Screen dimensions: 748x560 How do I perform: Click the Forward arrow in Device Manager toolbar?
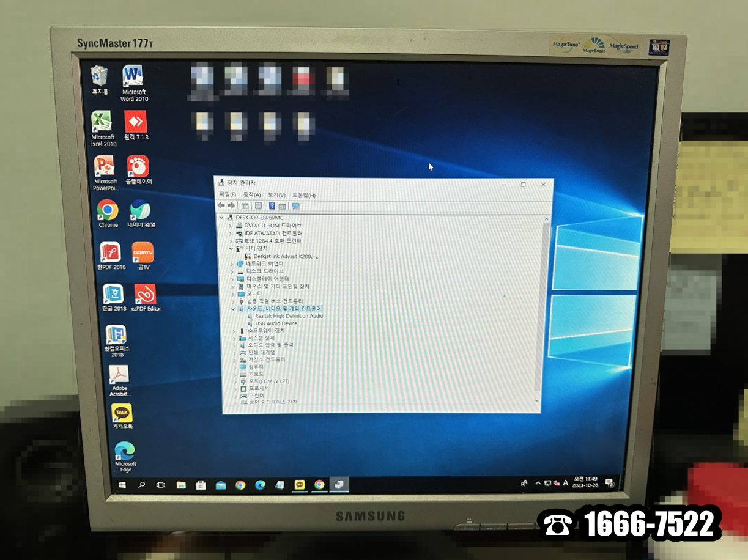pyautogui.click(x=231, y=206)
